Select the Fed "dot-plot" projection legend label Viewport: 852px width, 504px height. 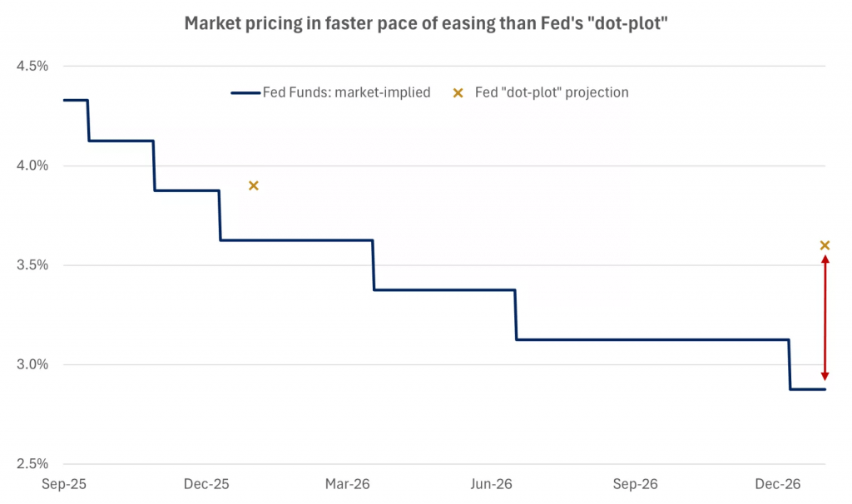pyautogui.click(x=551, y=93)
